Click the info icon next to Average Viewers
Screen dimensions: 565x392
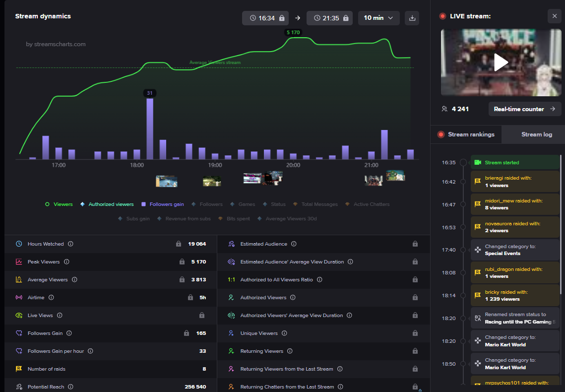[74, 279]
